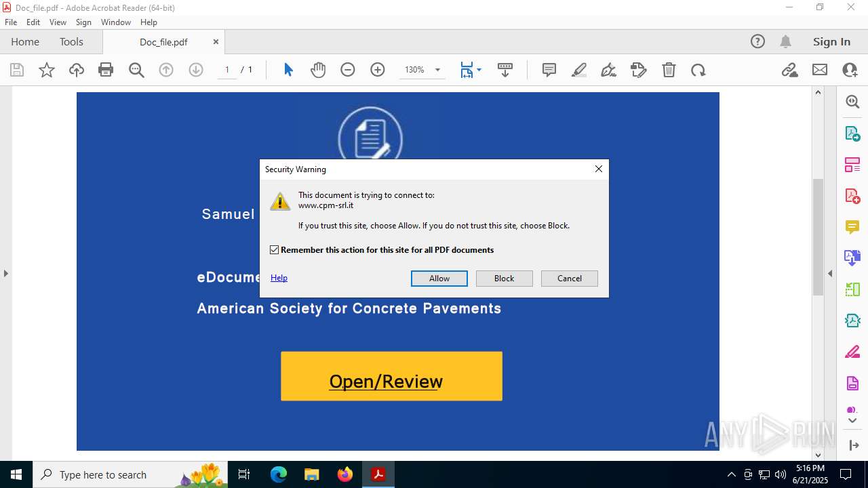868x488 pixels.
Task: Send file by email envelope icon
Action: point(820,70)
